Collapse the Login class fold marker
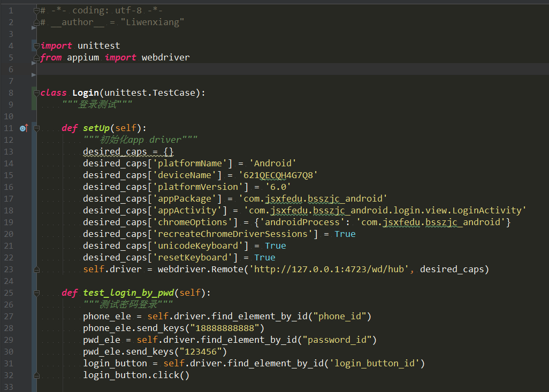 [36, 93]
